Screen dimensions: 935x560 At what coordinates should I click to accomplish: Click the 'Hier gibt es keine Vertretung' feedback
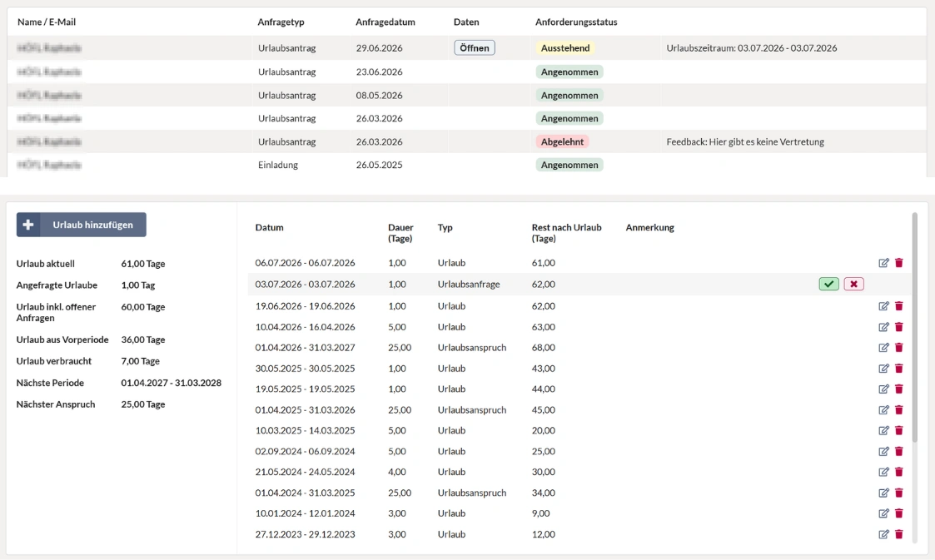766,141
